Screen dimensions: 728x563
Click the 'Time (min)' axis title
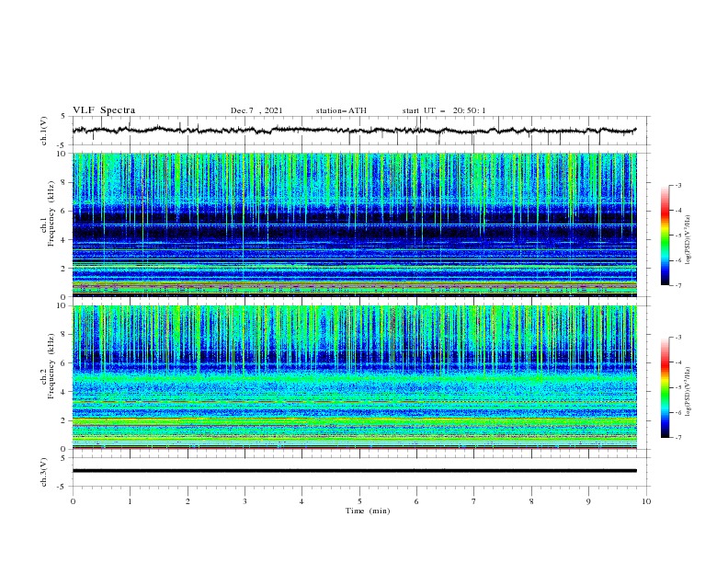[x=368, y=511]
